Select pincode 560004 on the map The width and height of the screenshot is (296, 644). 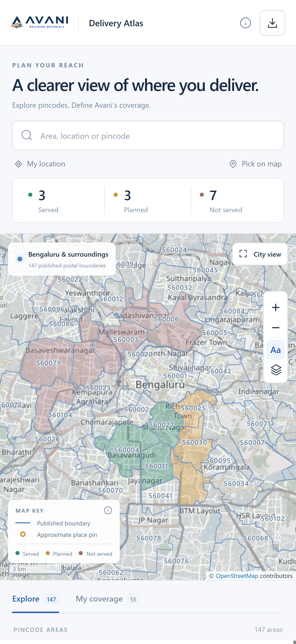pos(126,450)
